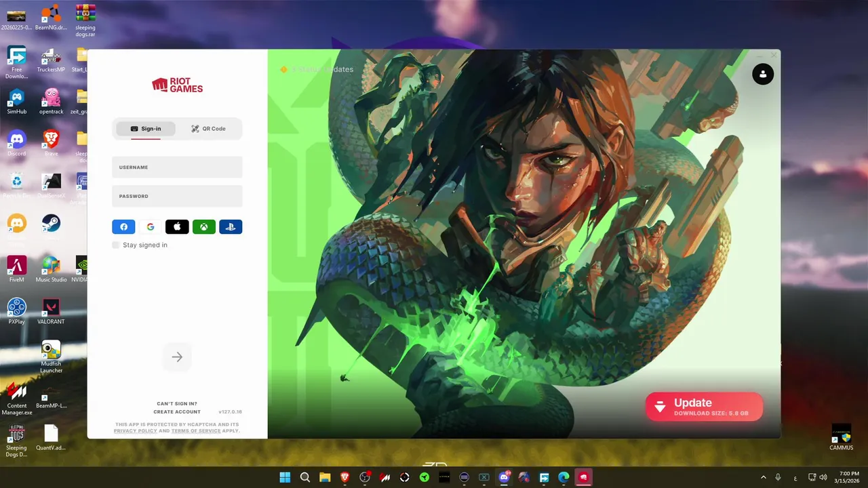Switch to the QR Code tab

(x=208, y=128)
